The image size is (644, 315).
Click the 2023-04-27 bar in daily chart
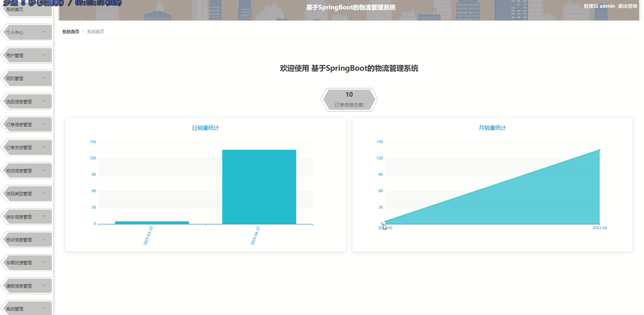(x=259, y=187)
